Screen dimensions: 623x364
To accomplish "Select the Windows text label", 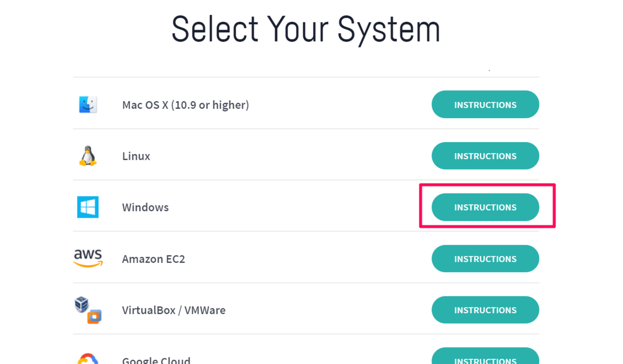I will tap(145, 207).
